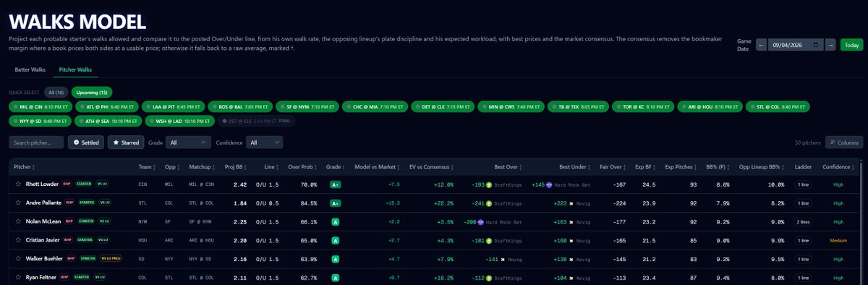Sort by the EV vs Consensus header
Screen dimensions: 868x285
tap(433, 166)
